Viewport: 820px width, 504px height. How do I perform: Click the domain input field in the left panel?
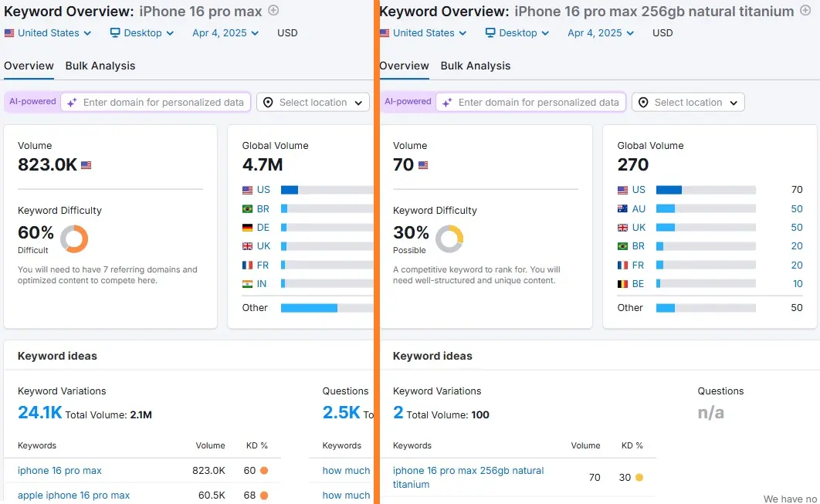pos(163,103)
